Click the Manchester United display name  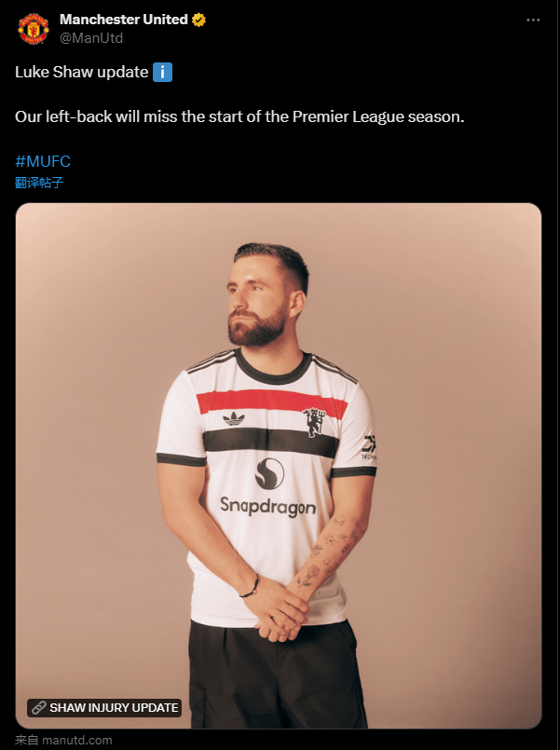point(123,20)
